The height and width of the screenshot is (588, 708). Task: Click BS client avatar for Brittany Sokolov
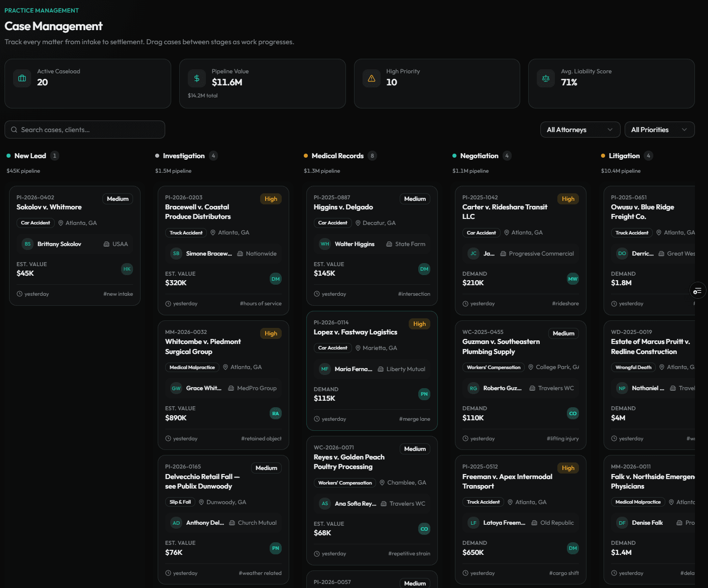point(28,244)
